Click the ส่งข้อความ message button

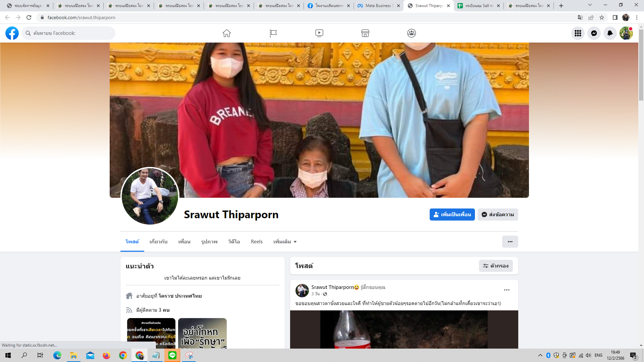pyautogui.click(x=498, y=215)
